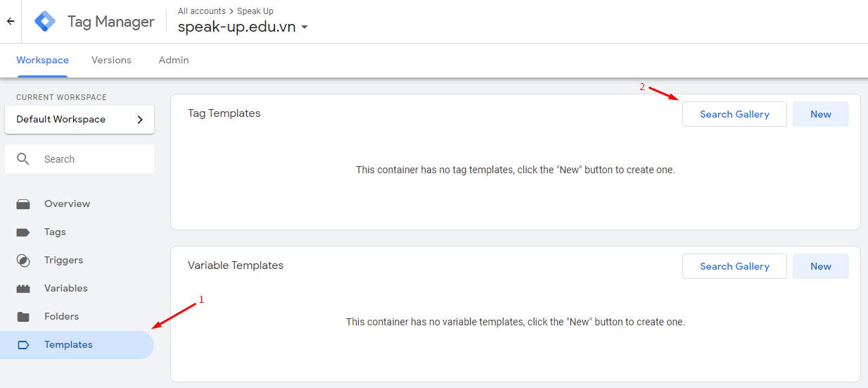Screen dimensions: 868x388
Task: Click the search magnifier icon
Action: [x=24, y=159]
